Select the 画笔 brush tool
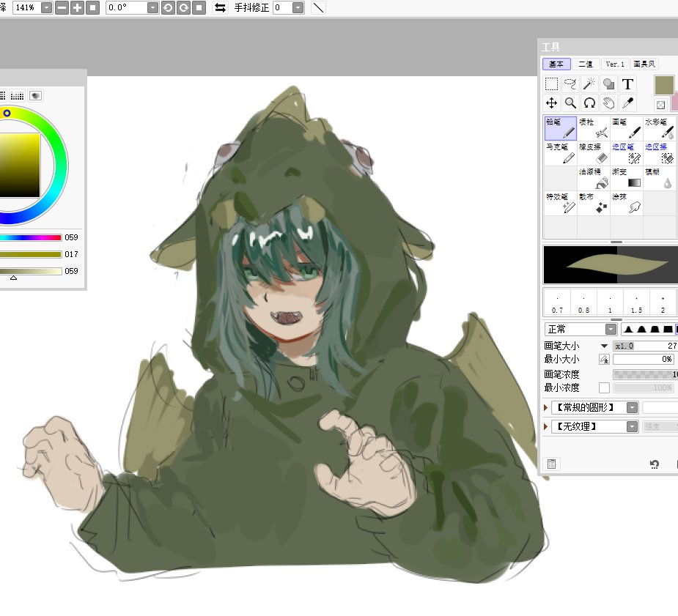 626,128
